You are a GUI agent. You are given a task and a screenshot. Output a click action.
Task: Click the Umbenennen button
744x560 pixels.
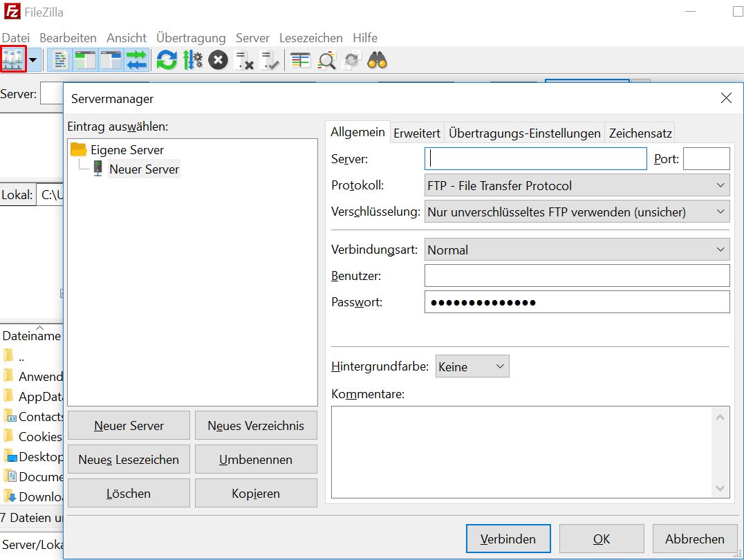coord(256,459)
